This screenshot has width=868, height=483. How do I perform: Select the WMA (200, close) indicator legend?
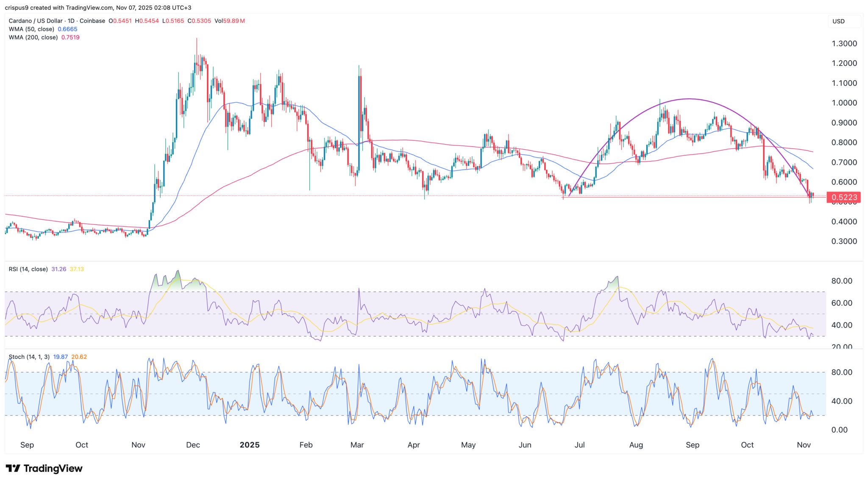[x=34, y=37]
